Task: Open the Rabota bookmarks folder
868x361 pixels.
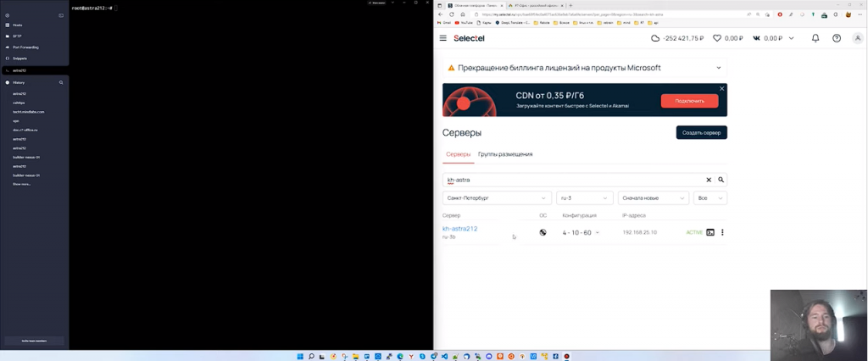Action: [542, 23]
